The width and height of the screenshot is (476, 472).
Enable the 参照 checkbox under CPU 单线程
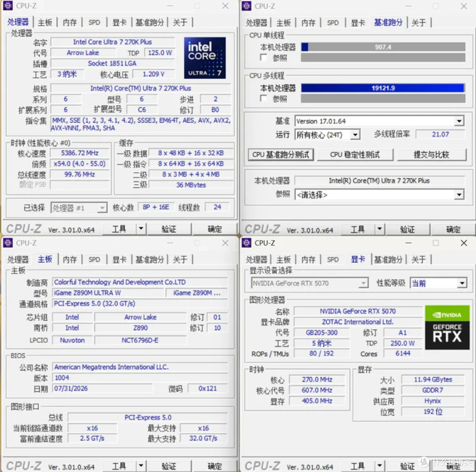click(264, 57)
